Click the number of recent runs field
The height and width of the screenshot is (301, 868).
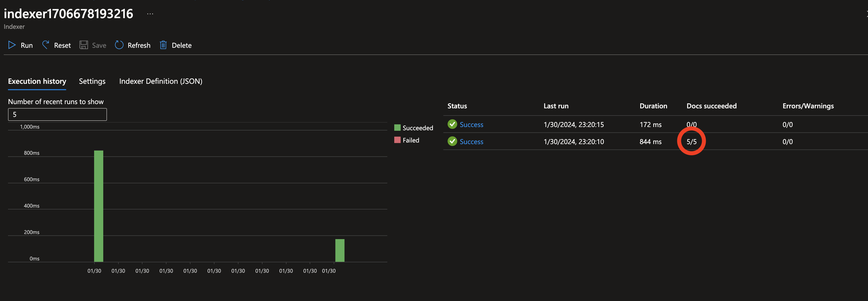tap(57, 114)
